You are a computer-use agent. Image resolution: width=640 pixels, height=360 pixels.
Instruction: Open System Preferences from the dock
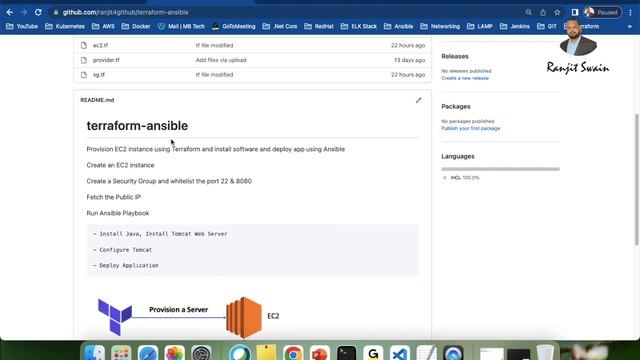pyautogui.click(x=201, y=353)
